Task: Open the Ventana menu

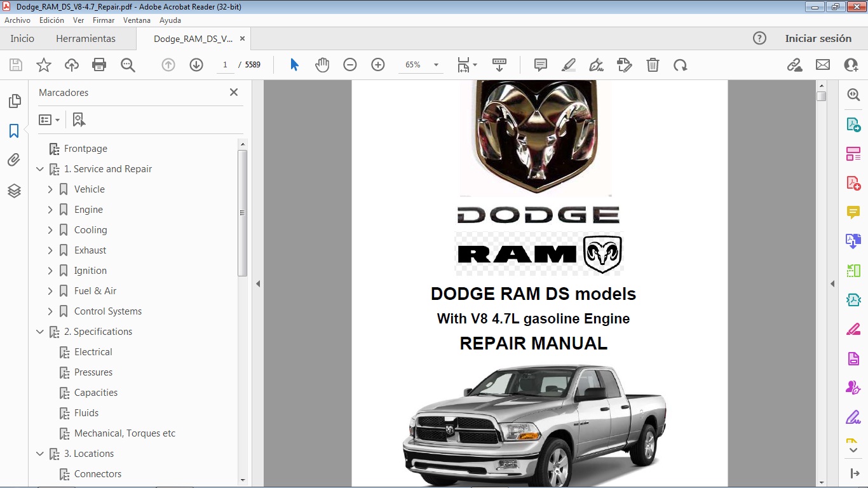Action: [137, 20]
